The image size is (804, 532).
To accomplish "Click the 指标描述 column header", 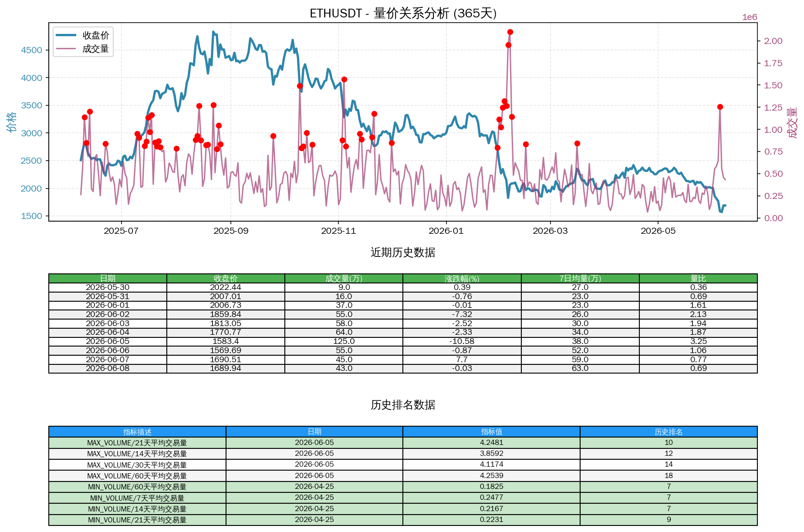I will click(137, 432).
